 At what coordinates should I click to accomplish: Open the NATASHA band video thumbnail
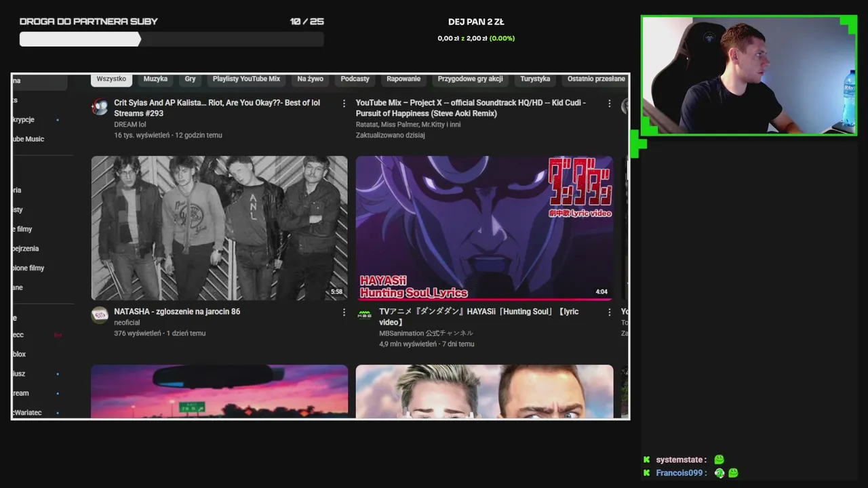coord(220,228)
